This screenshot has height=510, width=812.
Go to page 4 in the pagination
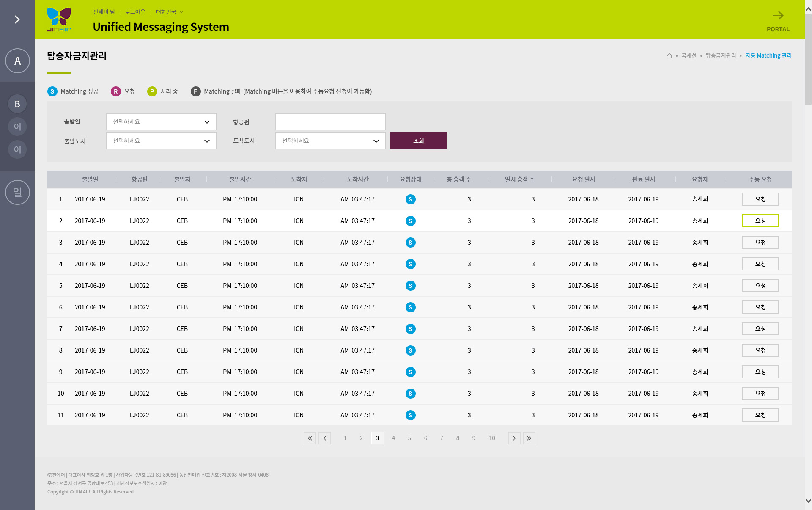point(393,438)
